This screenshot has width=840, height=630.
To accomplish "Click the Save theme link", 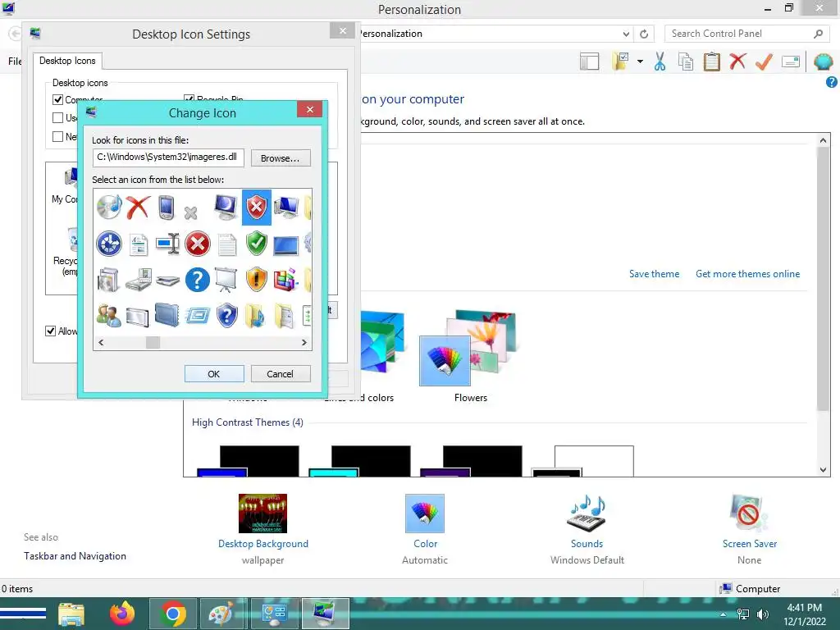I will click(x=654, y=274).
